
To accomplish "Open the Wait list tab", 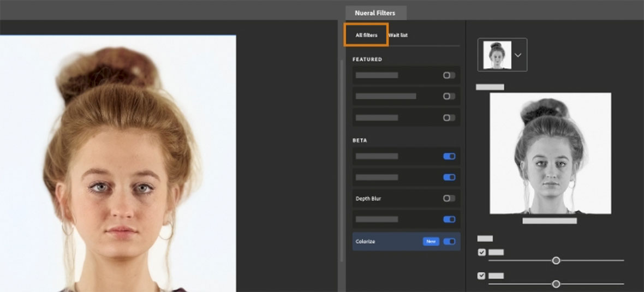I will tap(398, 35).
